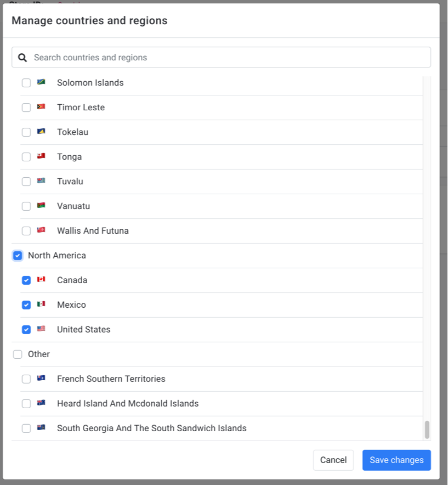Enable the Wallis And Futuna checkbox

tap(26, 231)
